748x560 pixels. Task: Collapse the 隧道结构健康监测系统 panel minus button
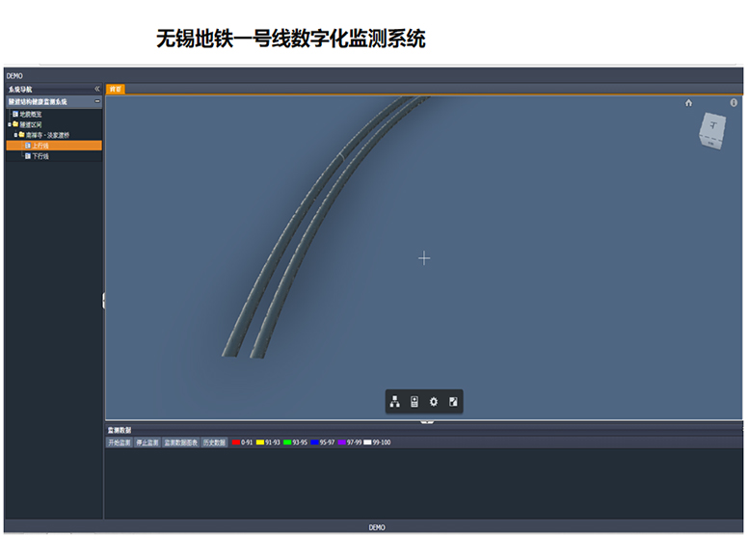[x=96, y=101]
